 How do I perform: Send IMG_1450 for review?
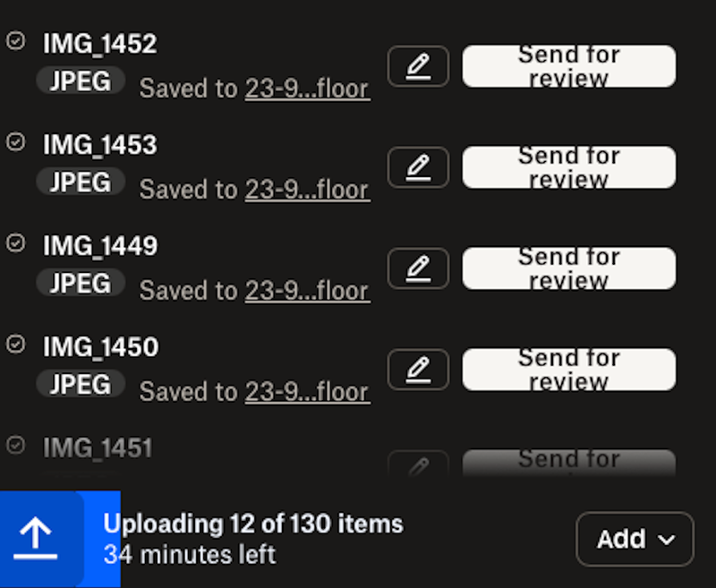click(568, 370)
